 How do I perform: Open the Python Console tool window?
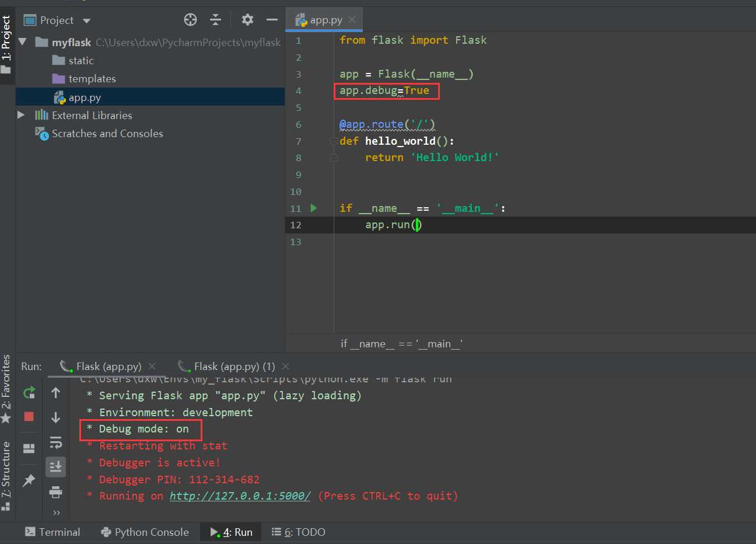[145, 532]
